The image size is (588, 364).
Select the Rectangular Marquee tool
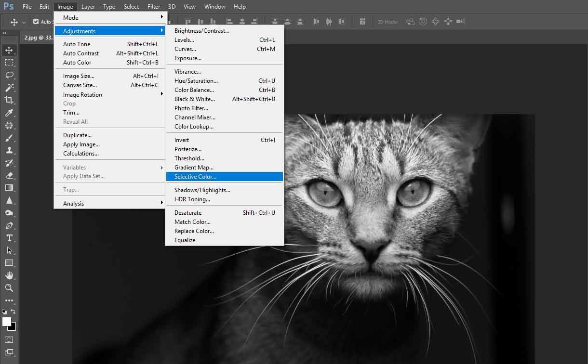point(9,63)
